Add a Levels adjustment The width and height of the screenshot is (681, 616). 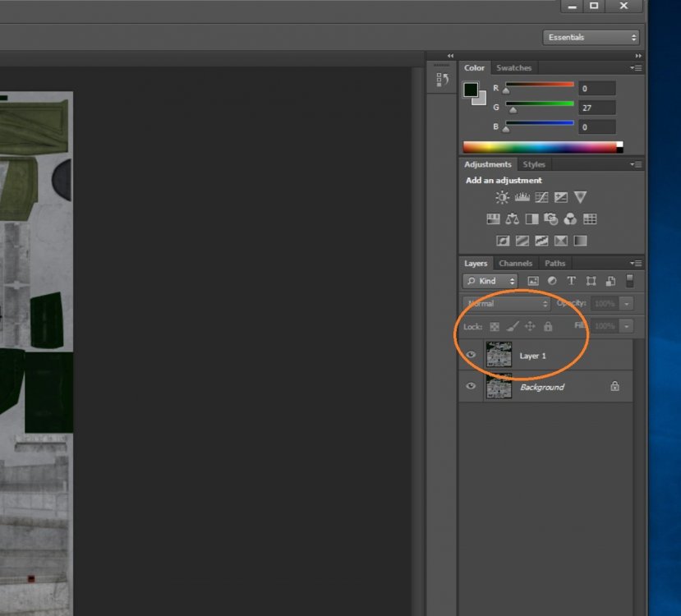pos(522,198)
